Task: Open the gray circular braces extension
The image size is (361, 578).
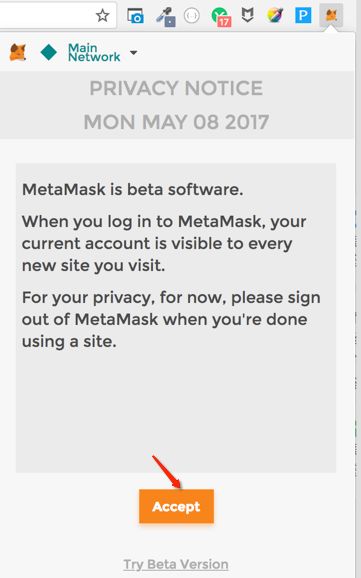Action: [191, 15]
